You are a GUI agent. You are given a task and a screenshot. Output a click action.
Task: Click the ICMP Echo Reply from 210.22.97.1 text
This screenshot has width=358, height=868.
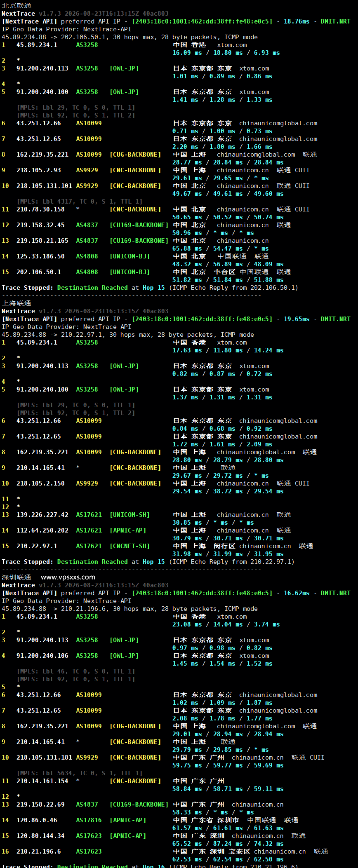click(x=231, y=562)
